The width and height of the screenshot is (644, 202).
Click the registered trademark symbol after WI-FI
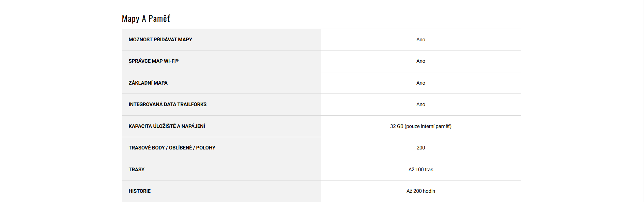[x=177, y=60]
